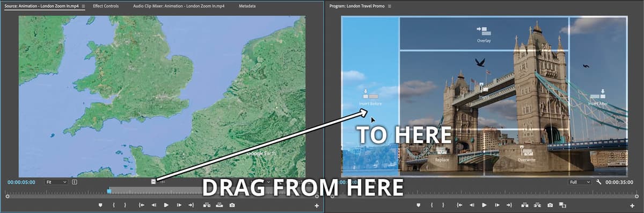644x213 pixels.
Task: Click the Extract button in Program monitor
Action: [x=537, y=205]
